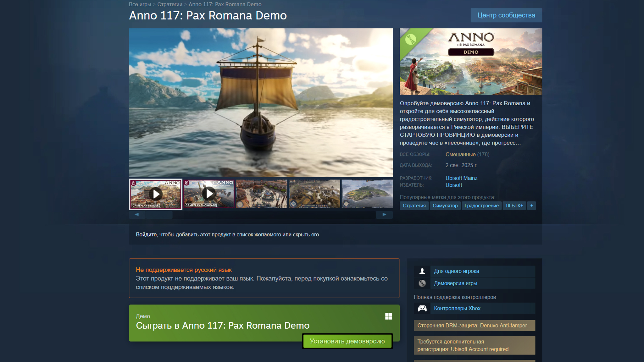The height and width of the screenshot is (362, 644).
Task: Click the Denuvo Anti-tamper DRM notice
Action: click(x=475, y=326)
